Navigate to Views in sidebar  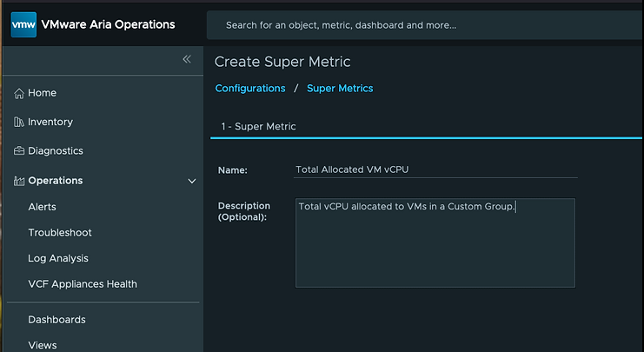click(42, 345)
